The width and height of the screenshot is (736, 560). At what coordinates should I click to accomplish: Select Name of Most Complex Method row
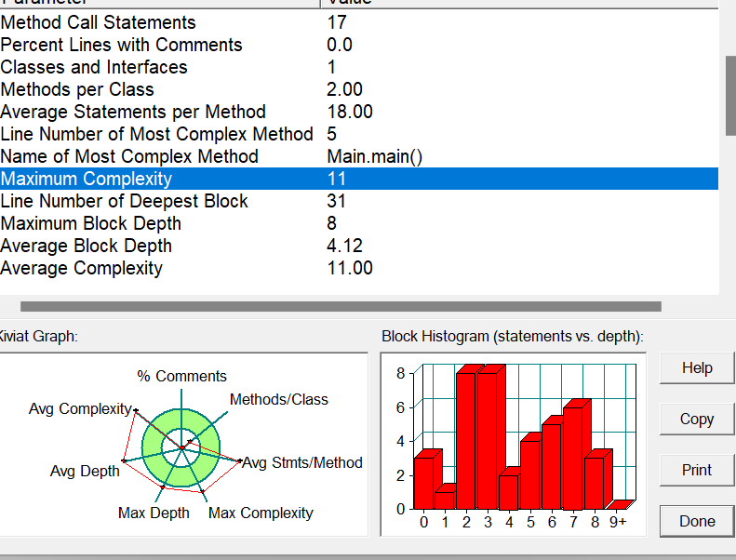click(359, 156)
